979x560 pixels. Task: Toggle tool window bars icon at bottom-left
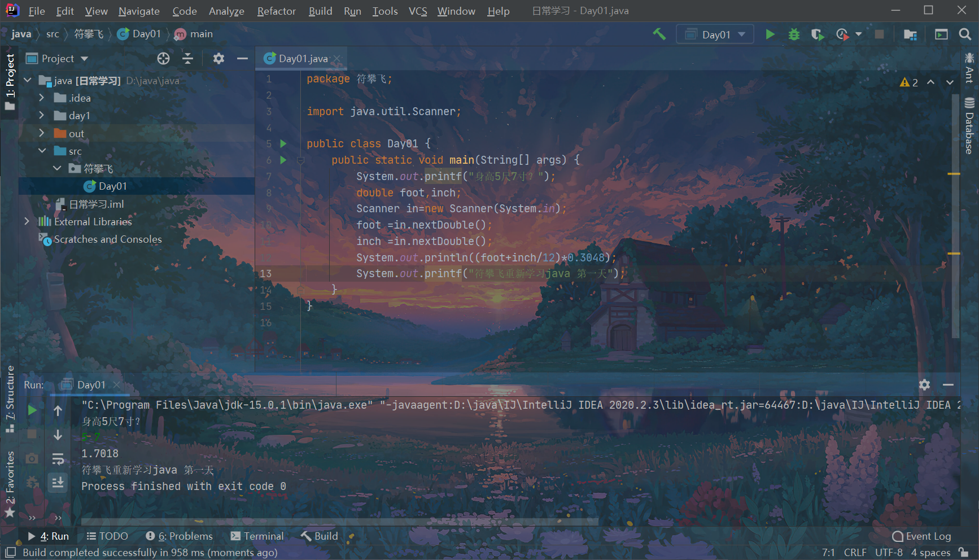pyautogui.click(x=10, y=552)
